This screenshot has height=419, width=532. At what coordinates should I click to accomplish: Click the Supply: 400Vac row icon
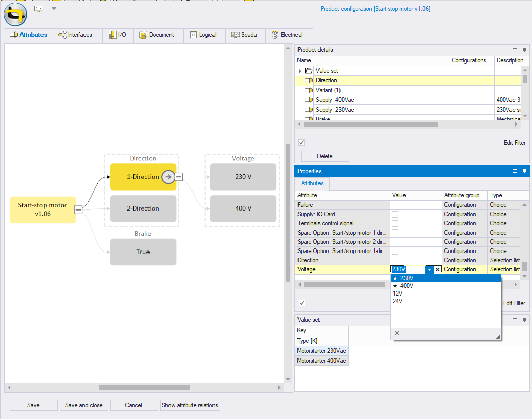click(x=309, y=100)
